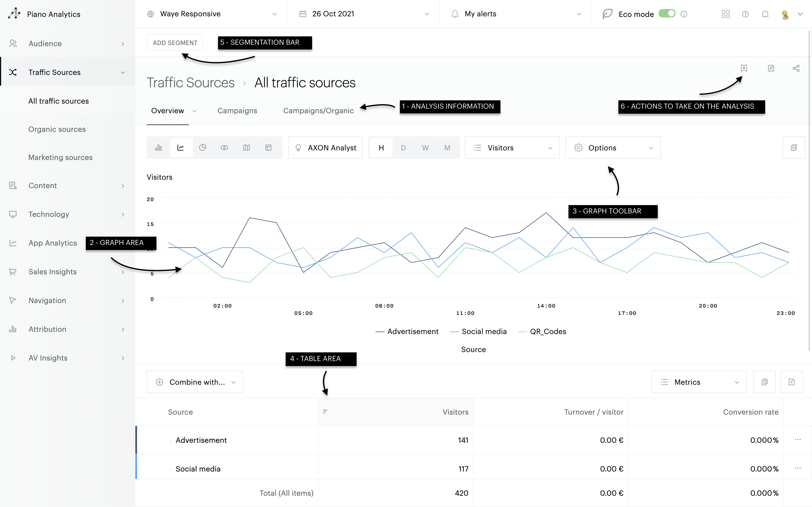The height and width of the screenshot is (507, 812).
Task: Open the notifications bell icon
Action: [765, 14]
